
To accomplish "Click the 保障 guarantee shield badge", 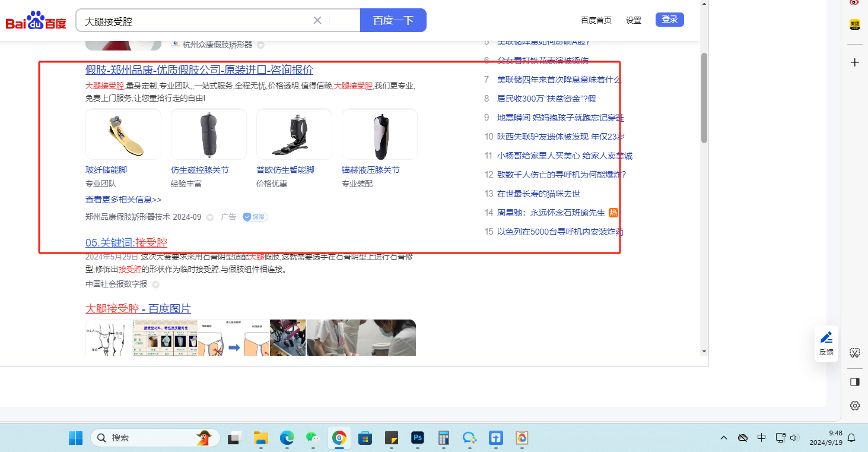I will click(x=255, y=217).
